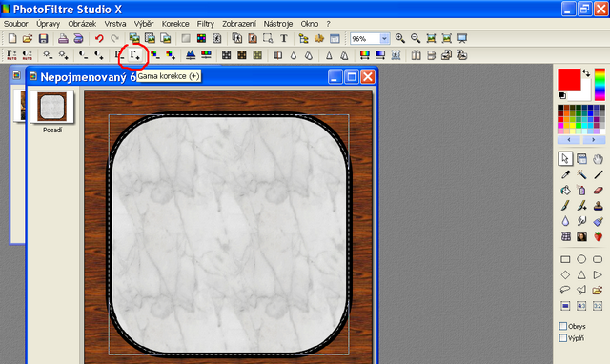Create a new image with New icon
The width and height of the screenshot is (610, 364).
[x=12, y=38]
